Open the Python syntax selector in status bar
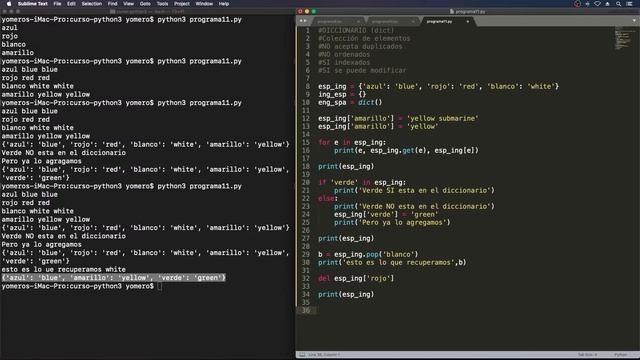 pos(620,355)
